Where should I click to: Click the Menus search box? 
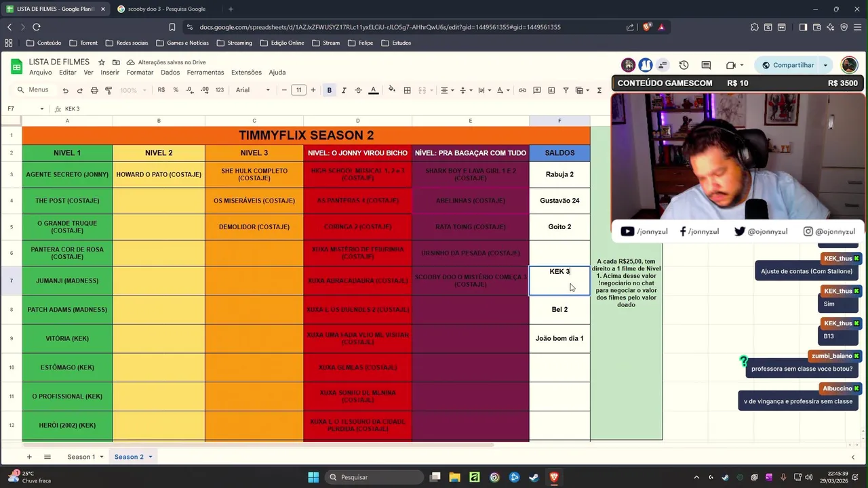click(x=33, y=90)
